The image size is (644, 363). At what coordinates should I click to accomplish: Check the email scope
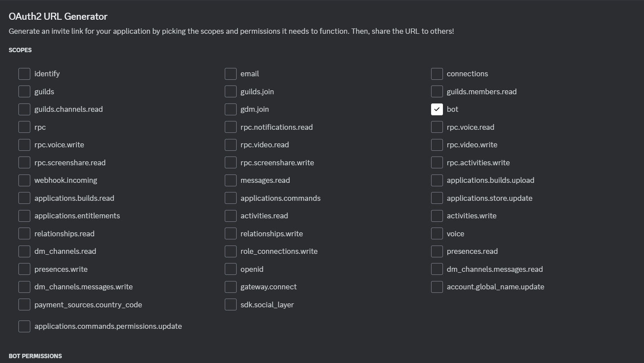230,74
